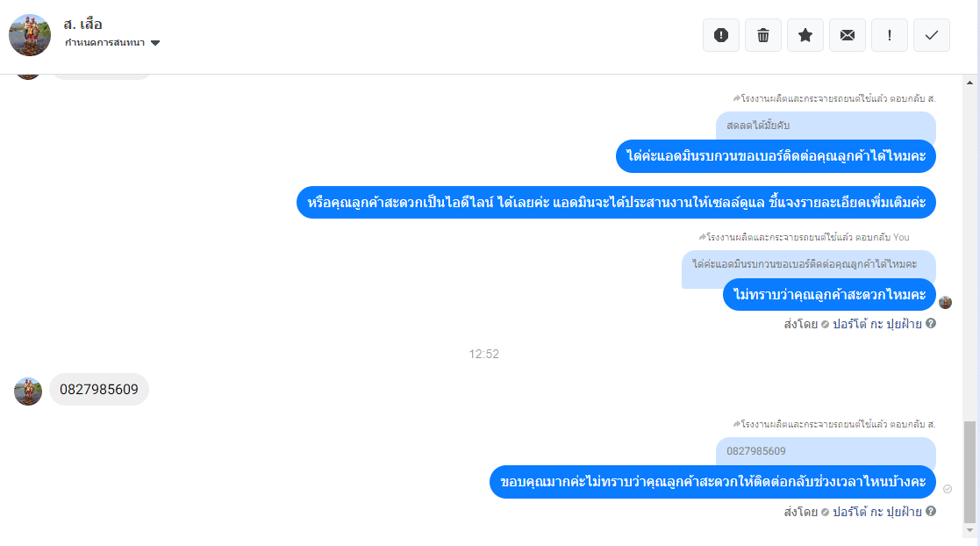Screen dimensions: 980x546
Task: Open ส. เสือ profile picture in header
Action: click(29, 35)
